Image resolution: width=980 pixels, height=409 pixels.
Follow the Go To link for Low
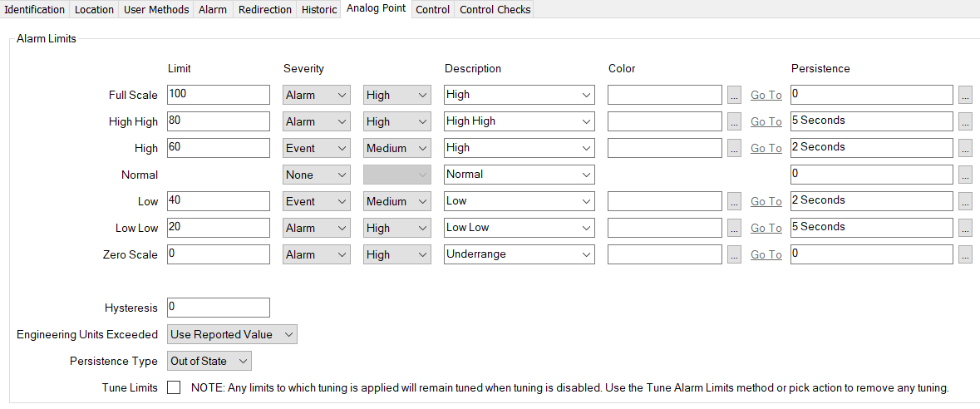coord(766,201)
